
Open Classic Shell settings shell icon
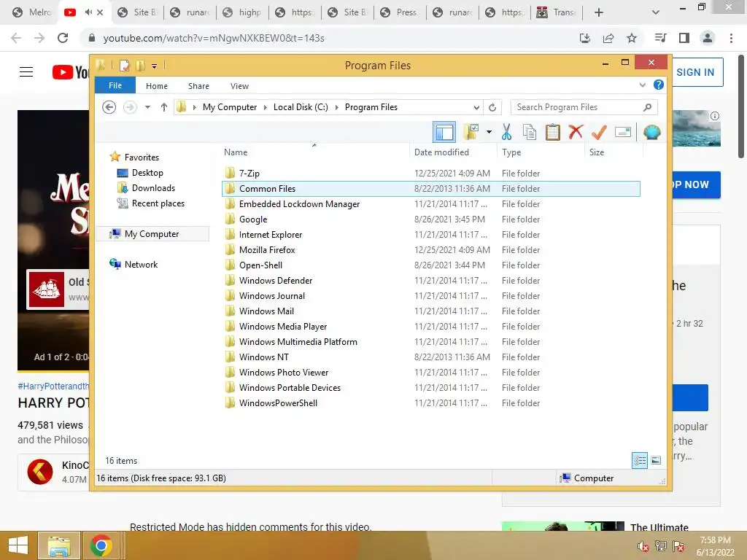(x=651, y=132)
